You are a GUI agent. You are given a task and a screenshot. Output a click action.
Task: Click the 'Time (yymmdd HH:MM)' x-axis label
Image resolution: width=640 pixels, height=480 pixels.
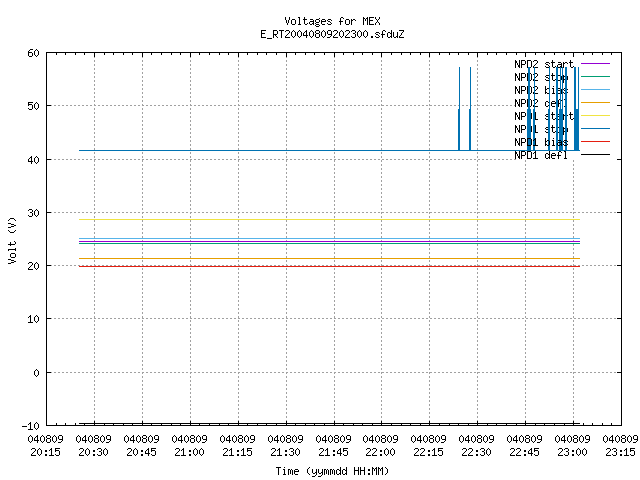coord(332,471)
